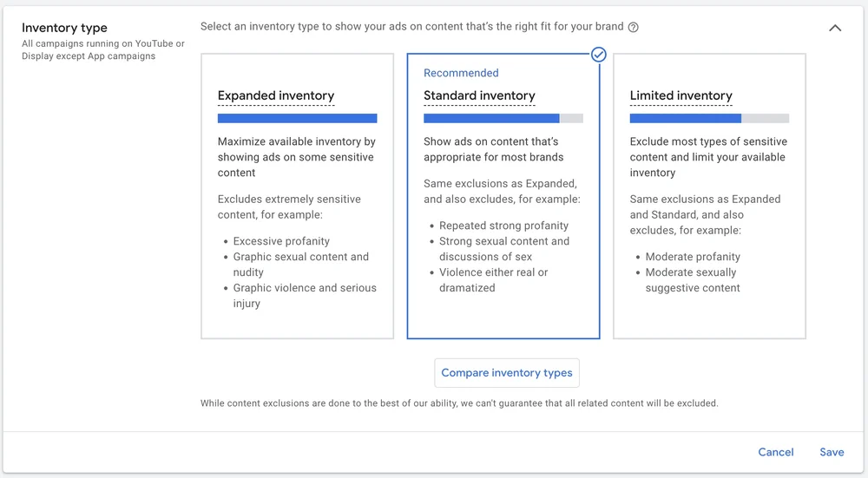Click the Expanded inventory full blue bar

tap(297, 119)
